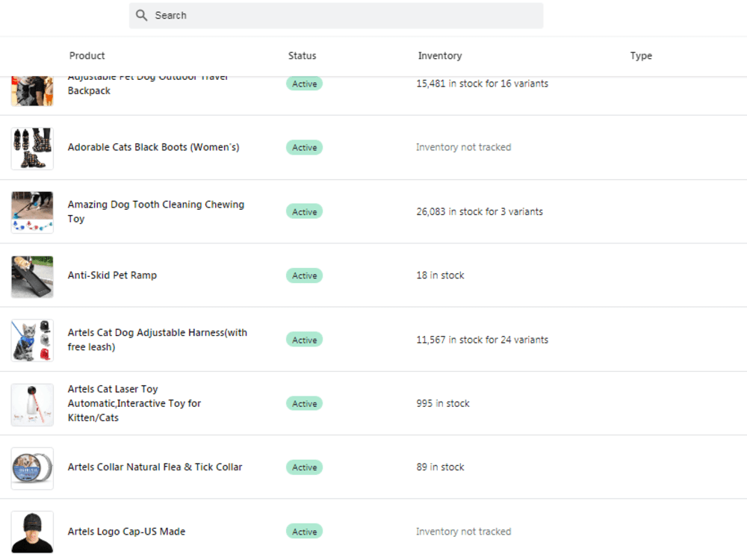This screenshot has height=560, width=747.
Task: Click the Status column header
Action: tap(302, 56)
